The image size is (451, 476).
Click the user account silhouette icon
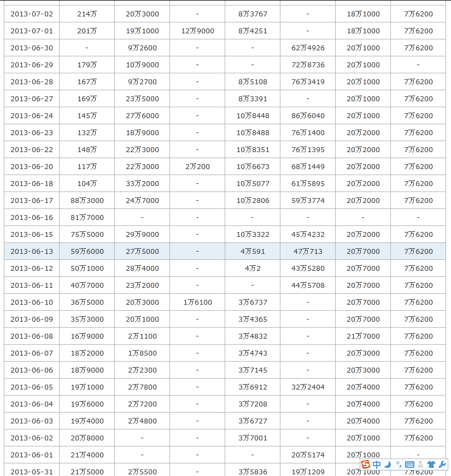(420, 464)
